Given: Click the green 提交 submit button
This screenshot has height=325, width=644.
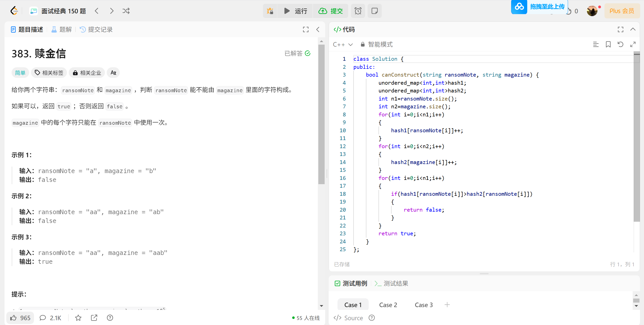Looking at the screenshot, I should [331, 11].
